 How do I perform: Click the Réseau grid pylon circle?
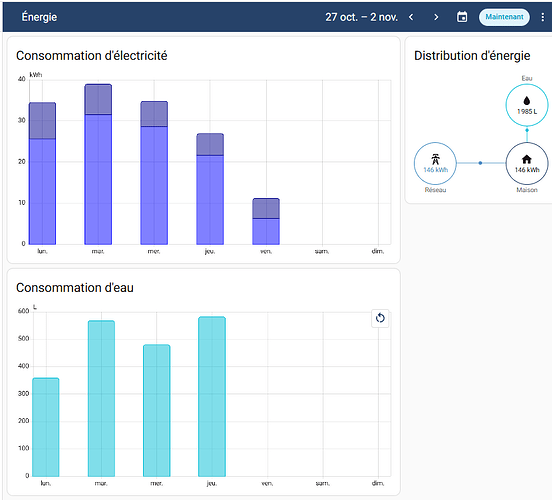[435, 163]
